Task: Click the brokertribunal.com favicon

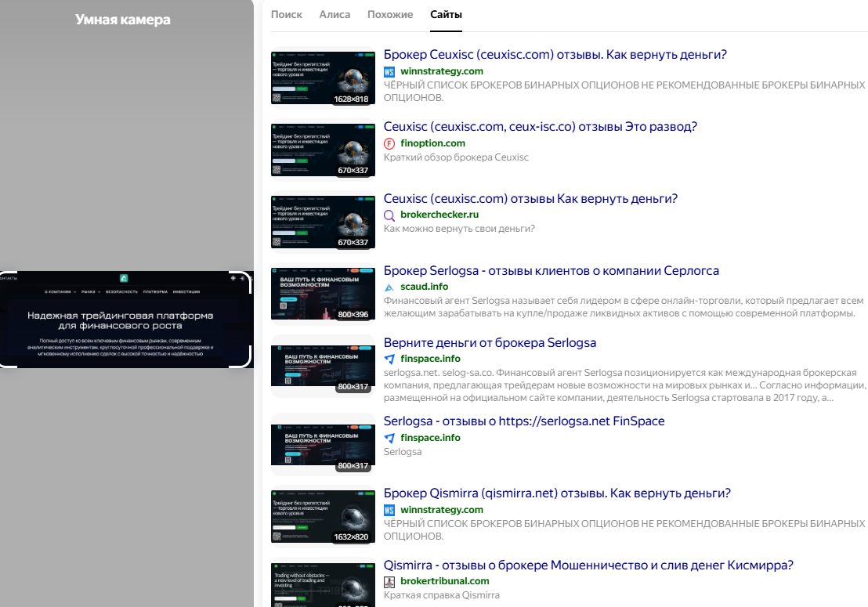Action: coord(389,581)
